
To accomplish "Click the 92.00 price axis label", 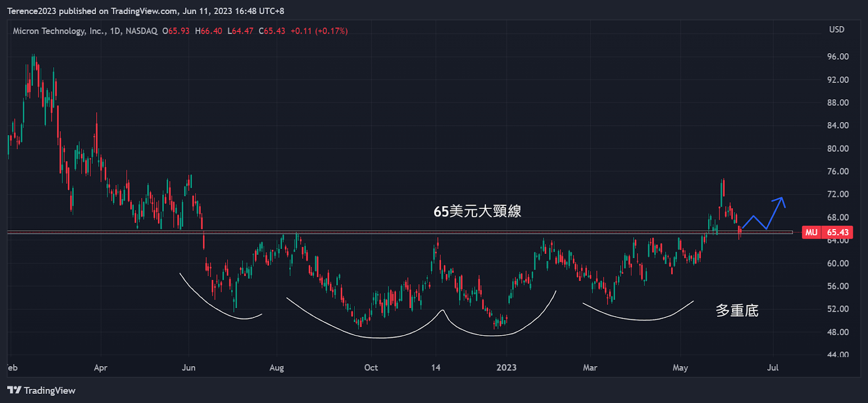I will [838, 80].
